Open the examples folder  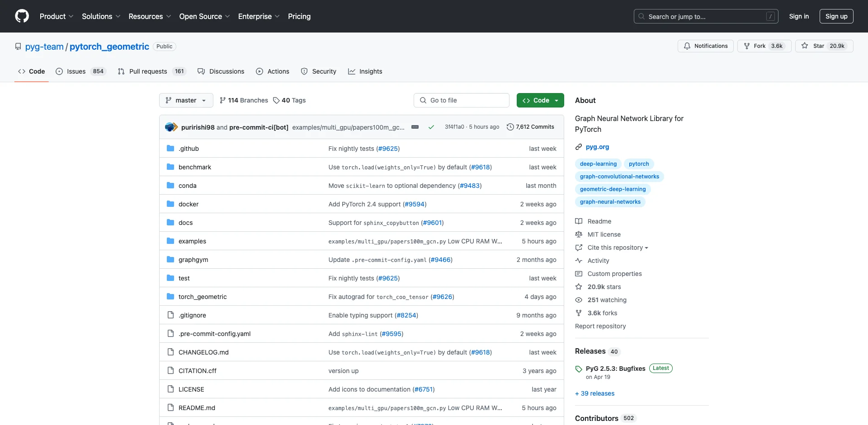[x=192, y=241]
